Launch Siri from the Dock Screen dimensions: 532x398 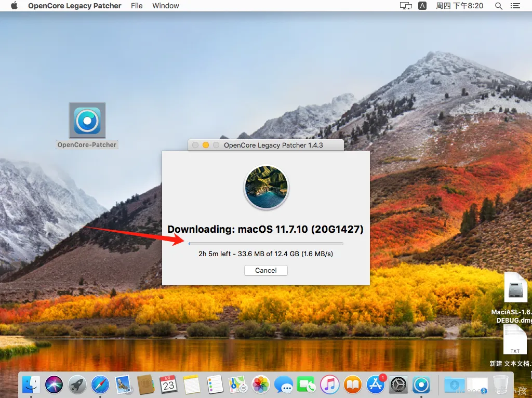pos(54,385)
